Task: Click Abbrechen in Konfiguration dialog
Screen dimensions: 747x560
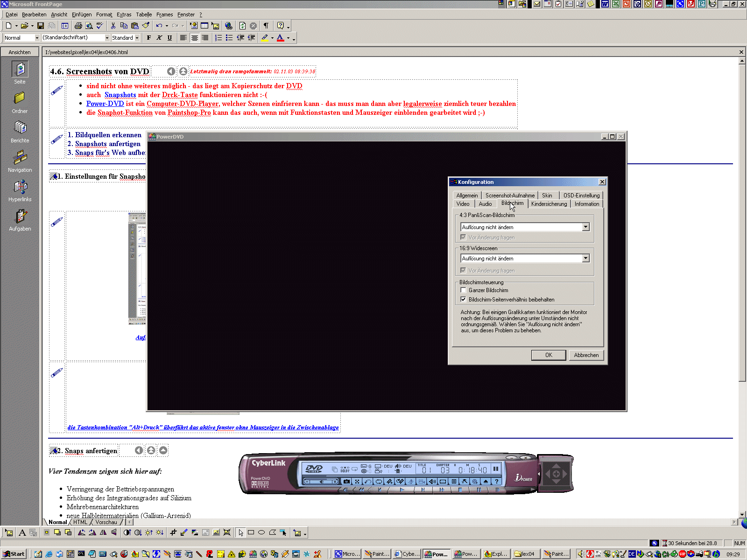Action: pos(586,355)
